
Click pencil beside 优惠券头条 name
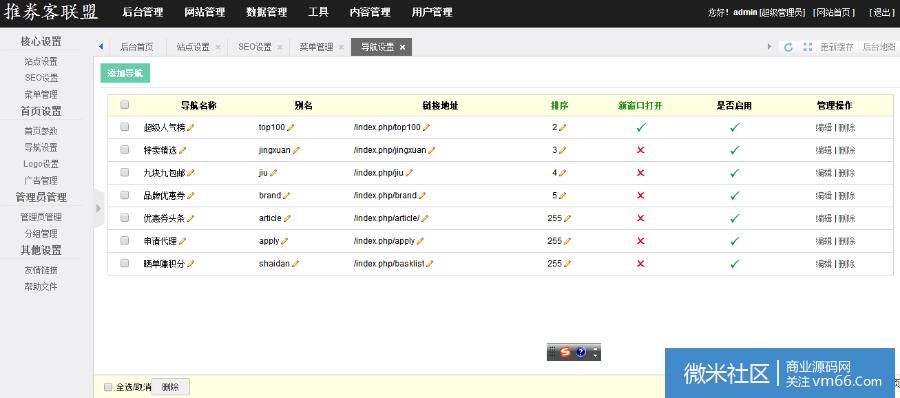[x=191, y=219]
